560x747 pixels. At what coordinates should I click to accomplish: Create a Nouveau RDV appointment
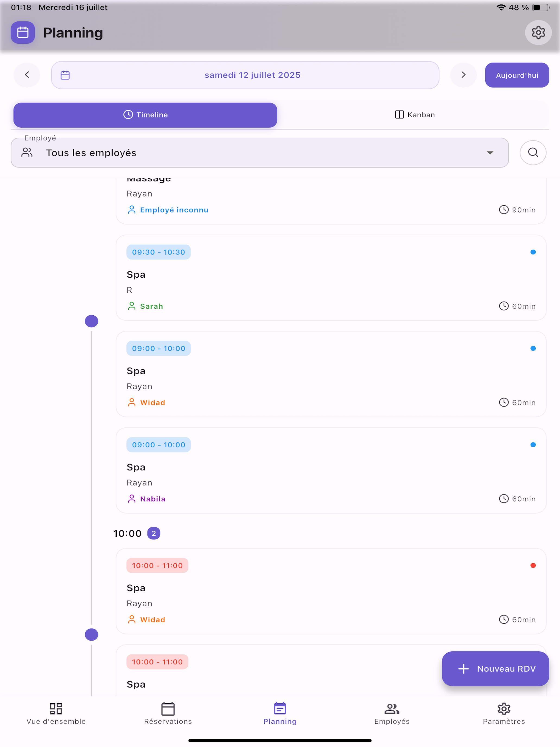pyautogui.click(x=495, y=669)
